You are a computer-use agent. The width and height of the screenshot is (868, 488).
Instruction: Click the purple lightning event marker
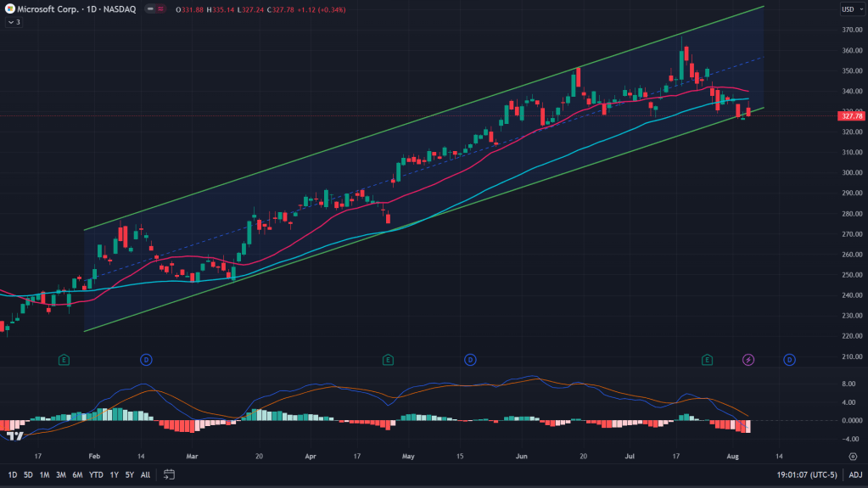click(748, 360)
